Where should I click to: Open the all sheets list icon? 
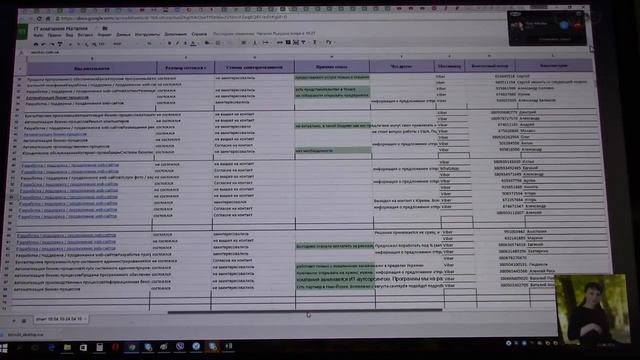(24, 321)
